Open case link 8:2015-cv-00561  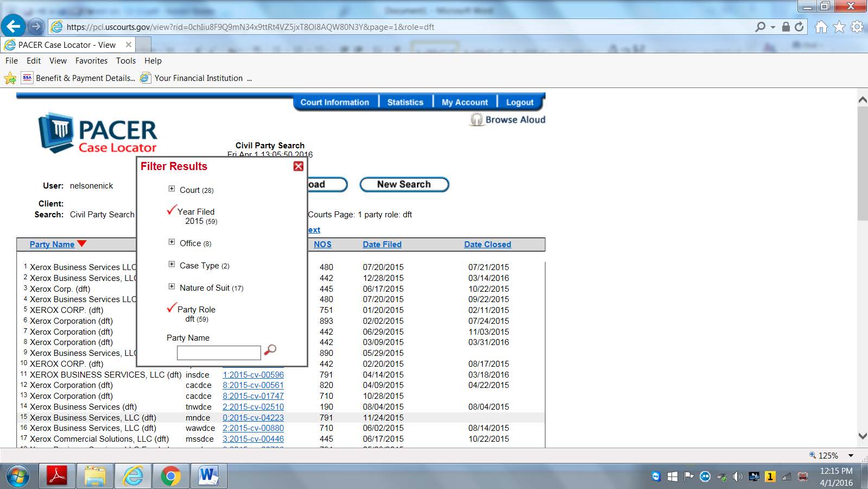(253, 385)
